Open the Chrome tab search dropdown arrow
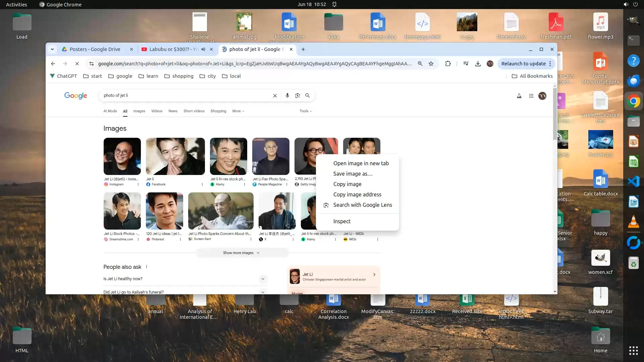The width and height of the screenshot is (644, 362). click(52, 49)
